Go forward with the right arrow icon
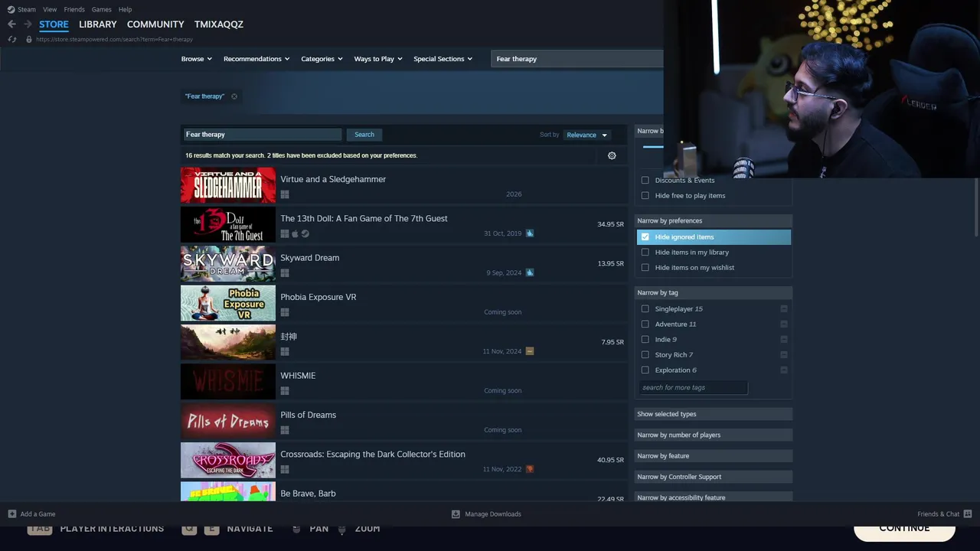Screen dimensions: 980x551 (28, 24)
